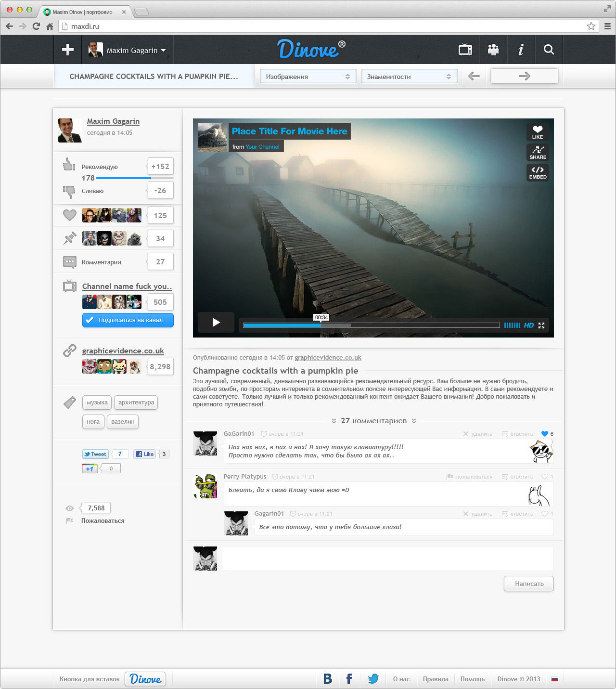Screen dimensions: 616x689
Task: Play the video with the play button
Action: [216, 322]
